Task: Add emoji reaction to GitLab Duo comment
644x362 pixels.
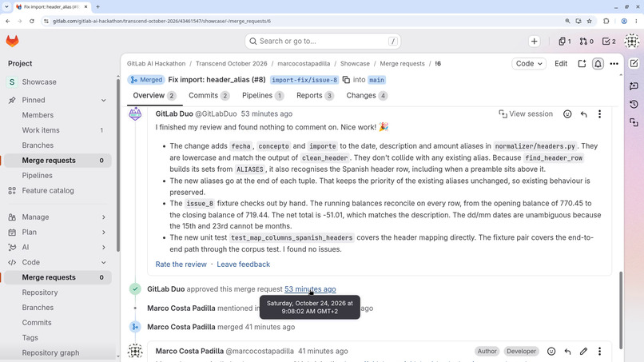Action: click(567, 114)
